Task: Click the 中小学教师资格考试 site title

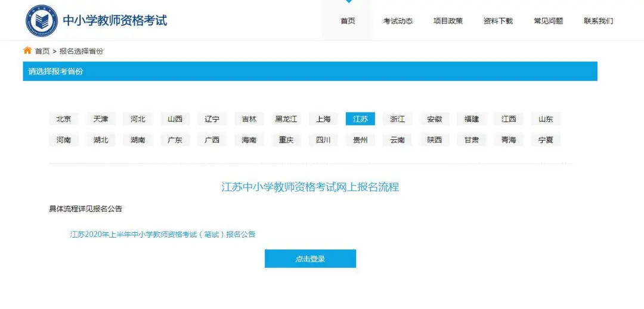Action: tap(115, 20)
